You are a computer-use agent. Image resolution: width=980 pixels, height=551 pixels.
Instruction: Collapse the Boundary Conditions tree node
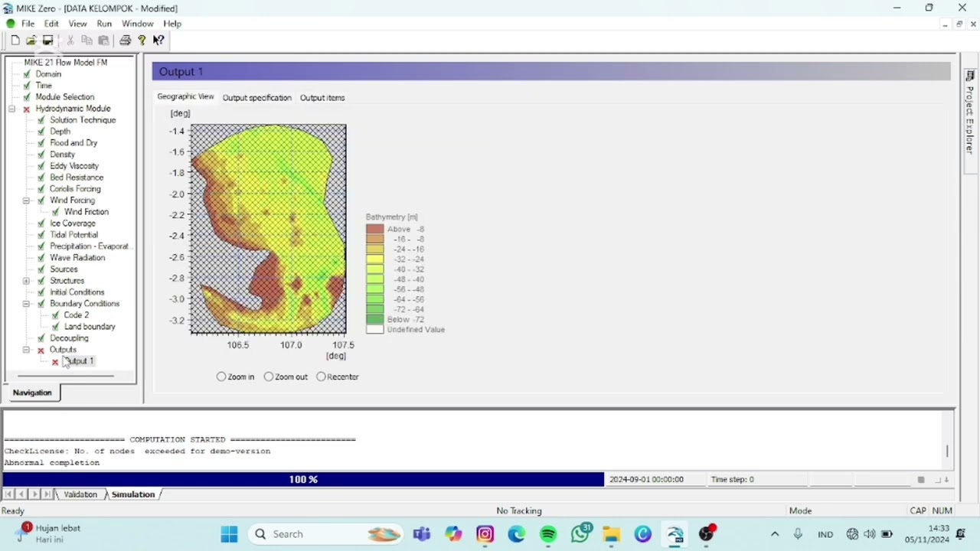coord(26,304)
